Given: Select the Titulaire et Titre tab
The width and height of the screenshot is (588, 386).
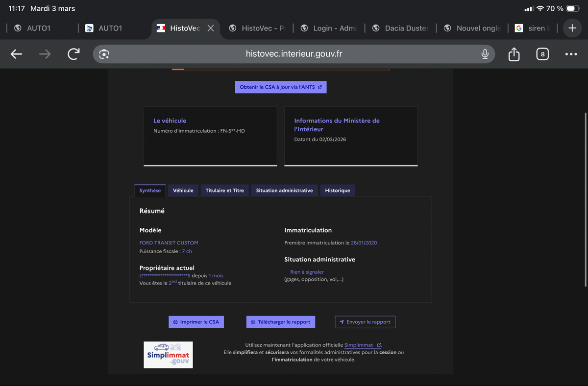Looking at the screenshot, I should [x=224, y=191].
